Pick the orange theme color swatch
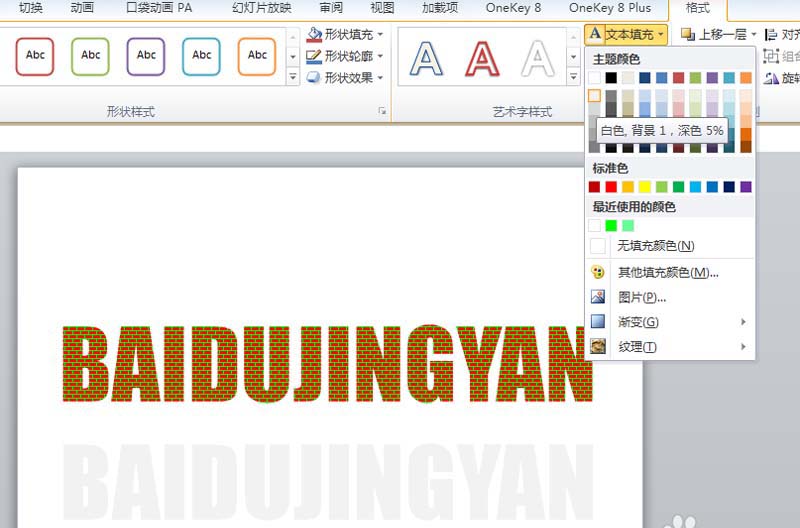This screenshot has height=528, width=800. click(746, 78)
